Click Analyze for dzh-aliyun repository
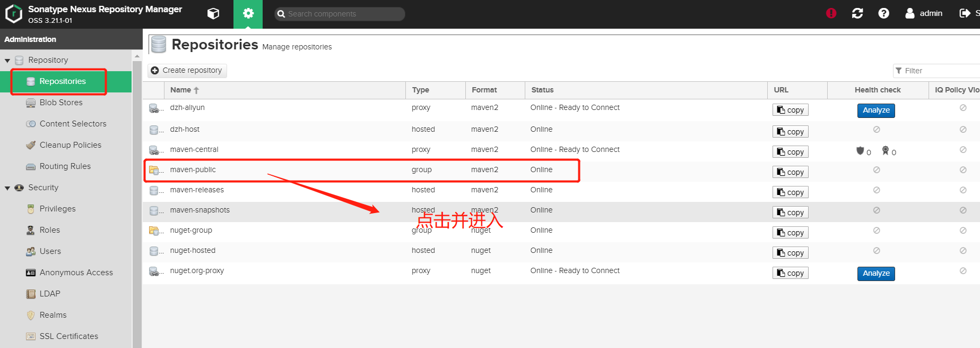 click(x=876, y=111)
